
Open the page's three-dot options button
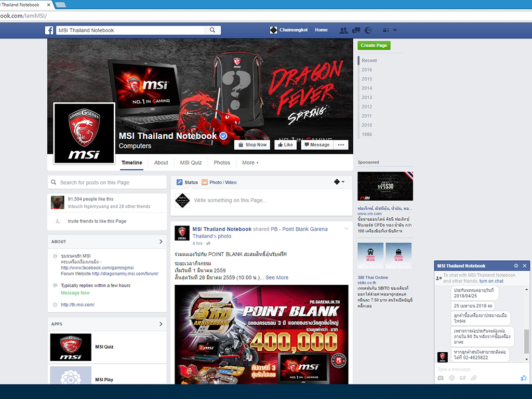[341, 145]
